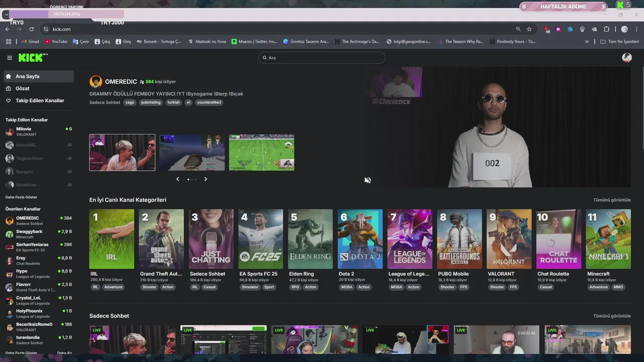The image size is (644, 362).
Task: Unmute the featured stream preview
Action: (368, 180)
